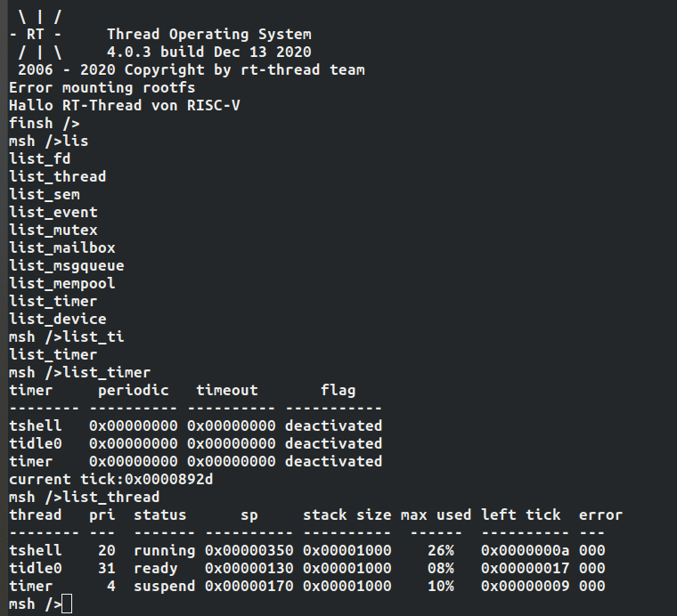This screenshot has height=616, width=677.
Task: Click the list_fd suggestion line
Action: (x=40, y=158)
